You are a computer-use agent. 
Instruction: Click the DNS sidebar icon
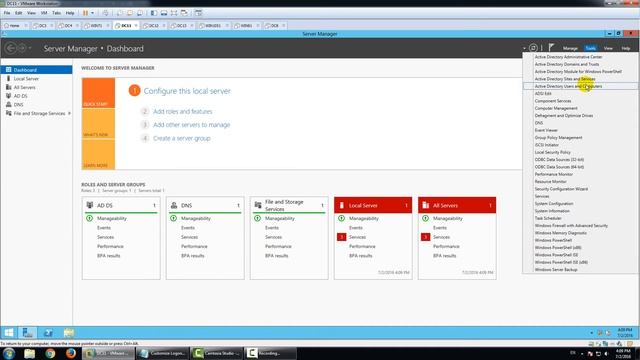(x=8, y=104)
